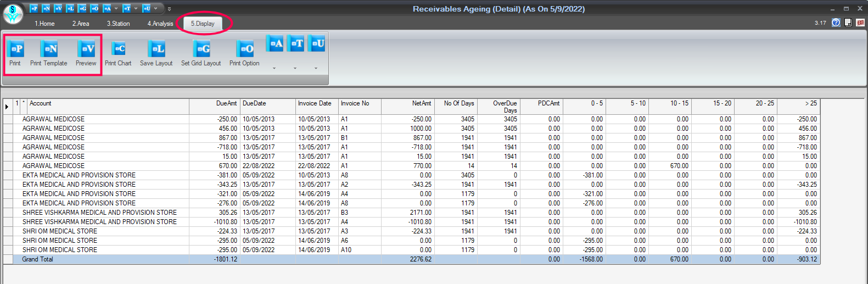
Task: Select SHRI OM MEDICAL STORE row invoice A10
Action: (411, 250)
